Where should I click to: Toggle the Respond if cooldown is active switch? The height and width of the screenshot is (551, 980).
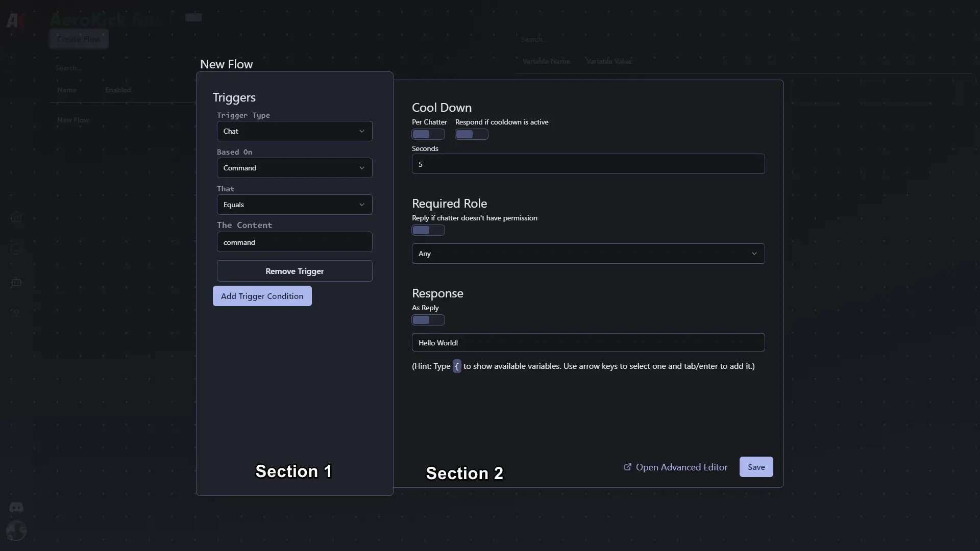tap(471, 134)
